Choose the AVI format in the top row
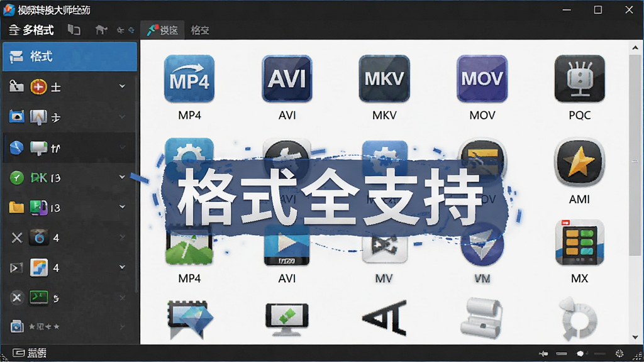This screenshot has height=362, width=644. point(287,79)
